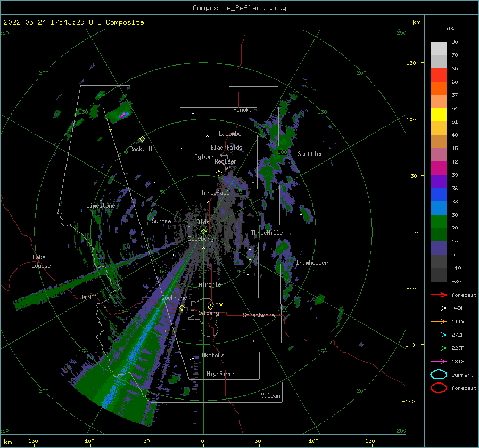Screen dimensions: 479x448
Task: Click the red forecast arrow in legend
Action: click(439, 295)
